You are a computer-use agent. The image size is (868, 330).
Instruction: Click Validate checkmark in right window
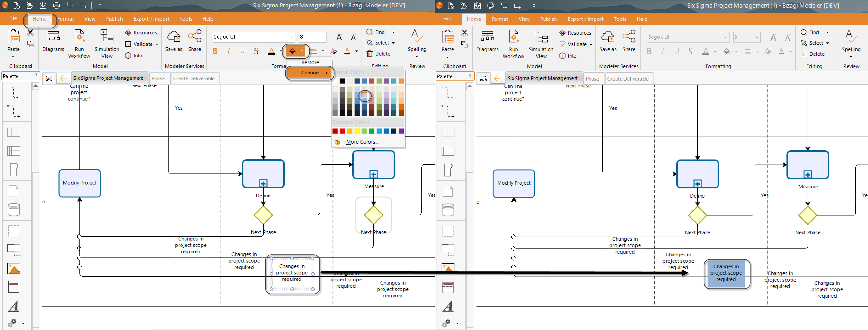(x=562, y=45)
